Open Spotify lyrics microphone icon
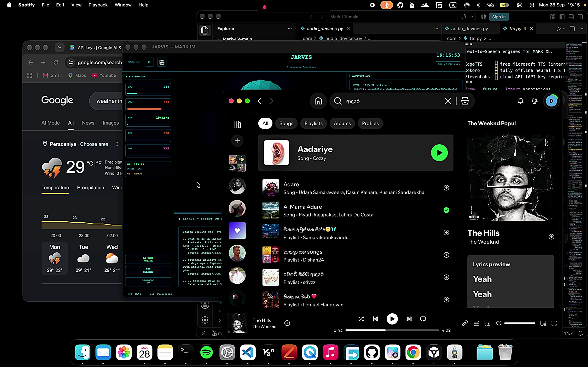 click(465, 323)
